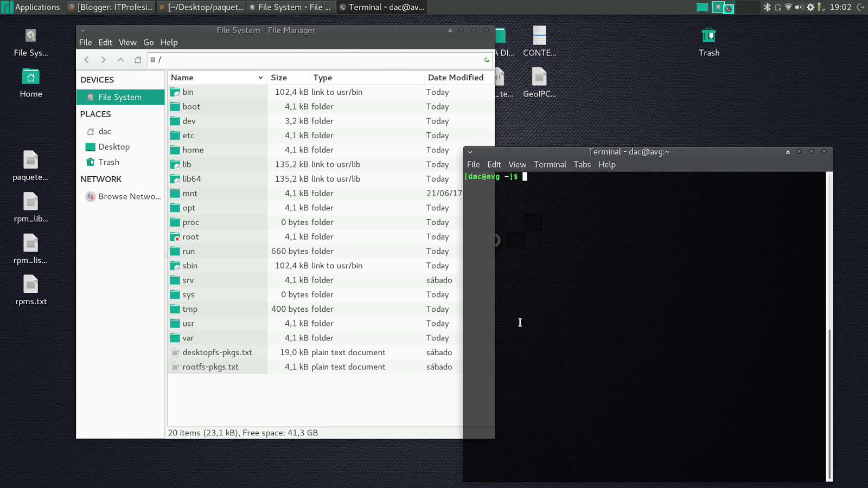Go back in the File Manager toolbar

click(x=87, y=60)
